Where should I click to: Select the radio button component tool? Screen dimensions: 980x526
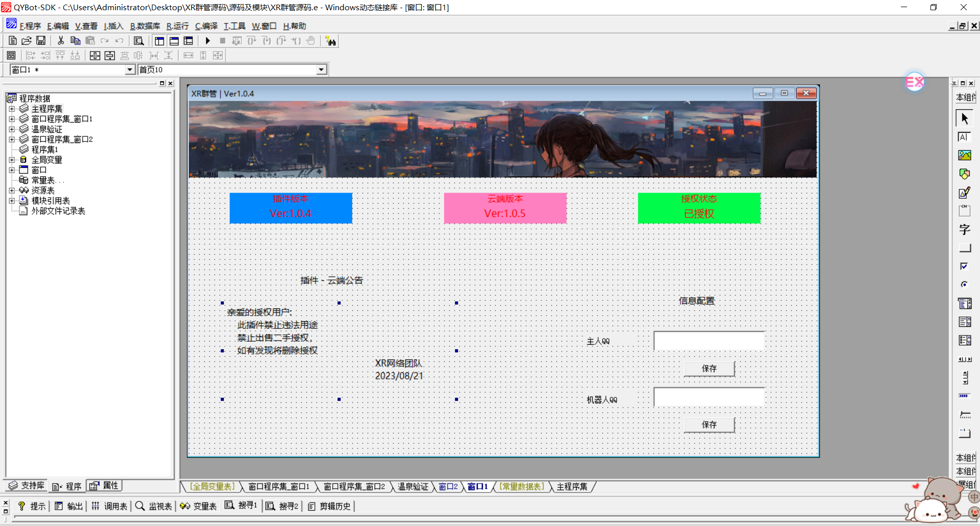pos(964,284)
